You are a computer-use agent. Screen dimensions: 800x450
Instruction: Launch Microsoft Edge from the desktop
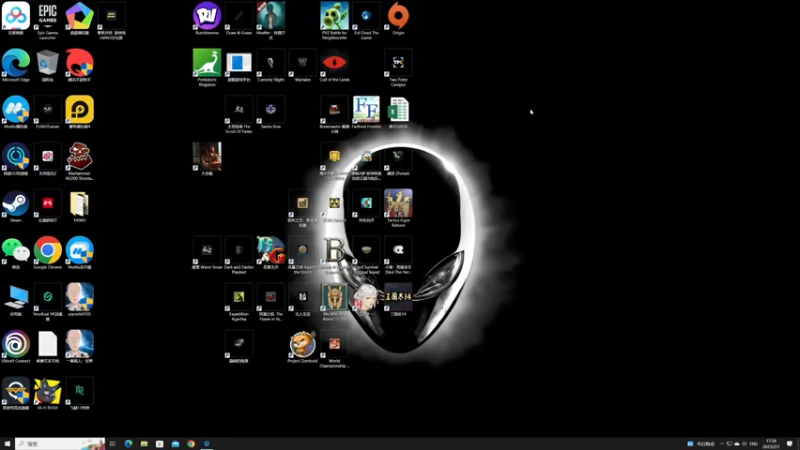16,63
